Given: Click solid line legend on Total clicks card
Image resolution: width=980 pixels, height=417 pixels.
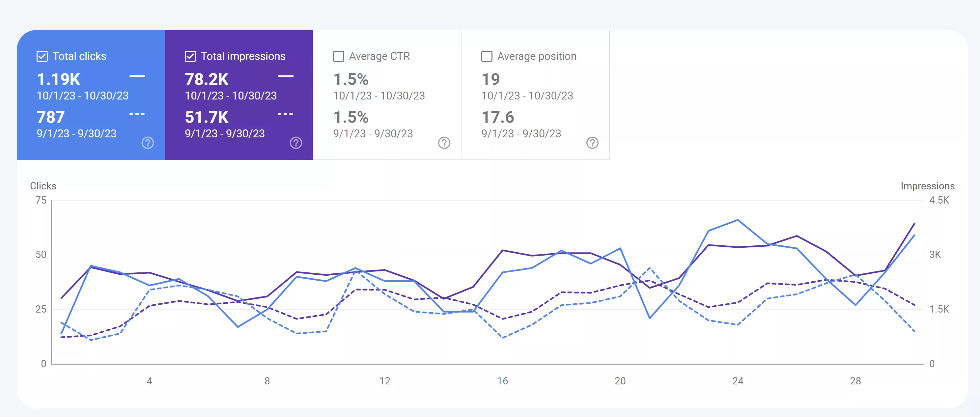Looking at the screenshot, I should coord(137,76).
